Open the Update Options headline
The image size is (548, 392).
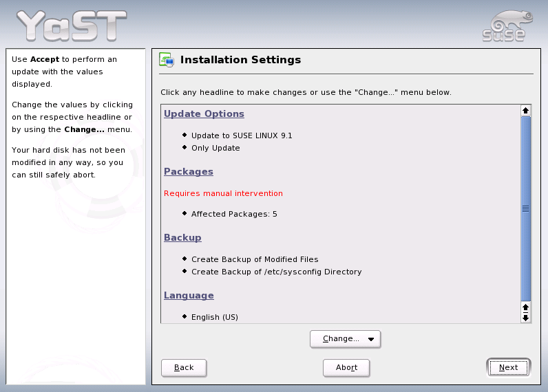pos(204,114)
